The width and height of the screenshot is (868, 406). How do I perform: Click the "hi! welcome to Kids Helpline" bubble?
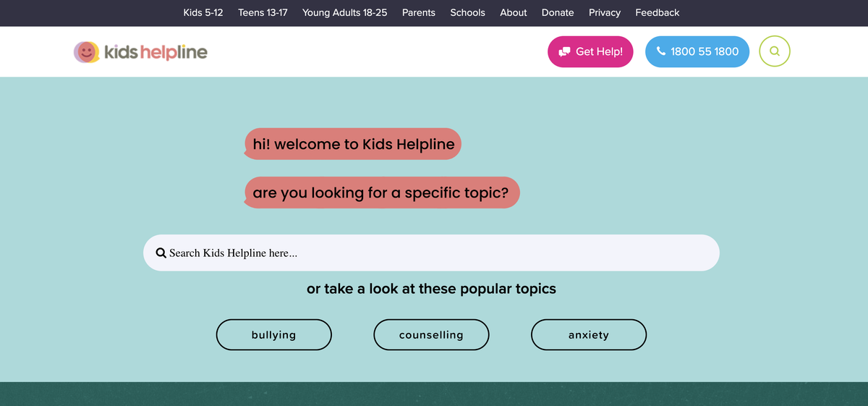click(x=352, y=144)
